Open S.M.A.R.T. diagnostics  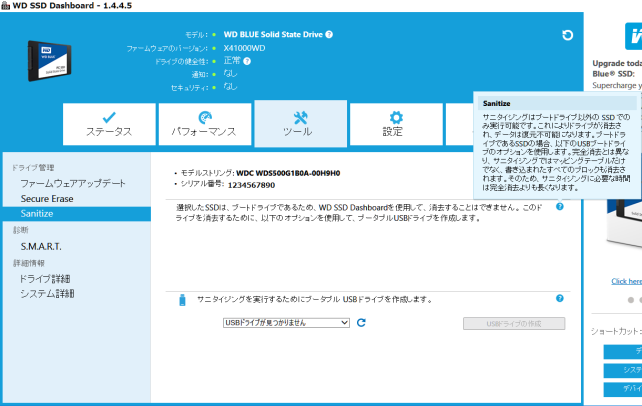coord(41,246)
